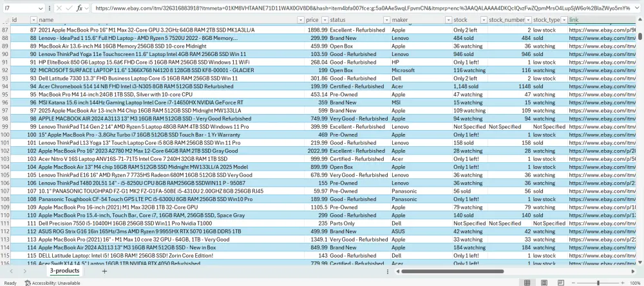This screenshot has height=286, width=644.
Task: Open Insert Function (fx) dialog
Action: click(x=80, y=8)
